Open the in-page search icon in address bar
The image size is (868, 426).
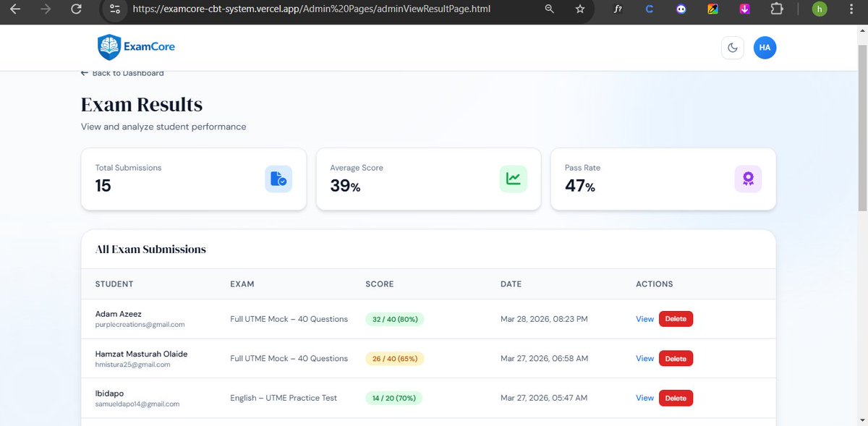click(549, 10)
